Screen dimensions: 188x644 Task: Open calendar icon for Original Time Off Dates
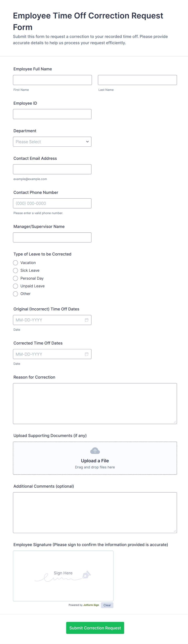(87, 320)
